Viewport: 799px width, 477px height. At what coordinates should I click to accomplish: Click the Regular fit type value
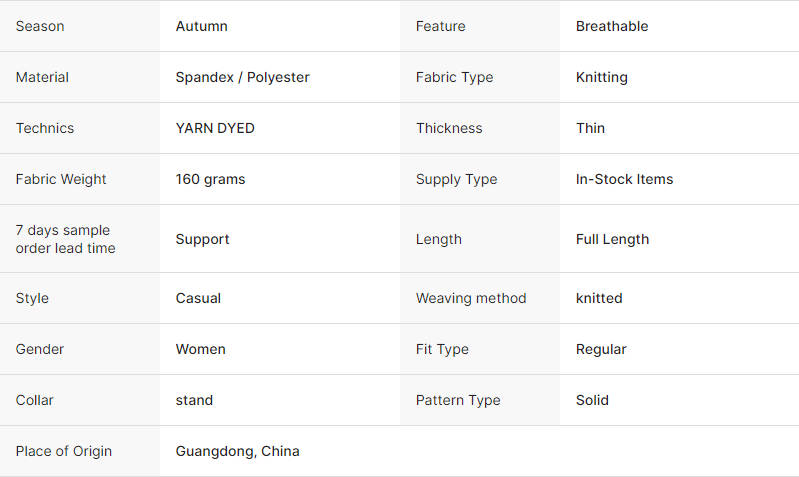coord(601,349)
